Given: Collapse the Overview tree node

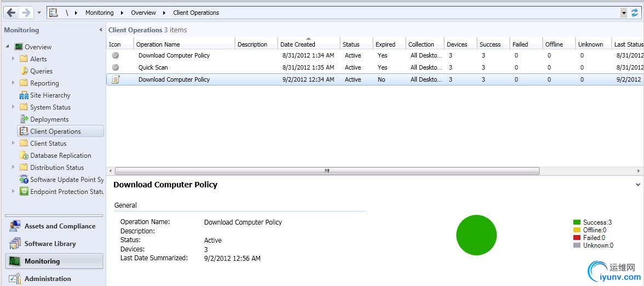Looking at the screenshot, I should click(x=8, y=47).
